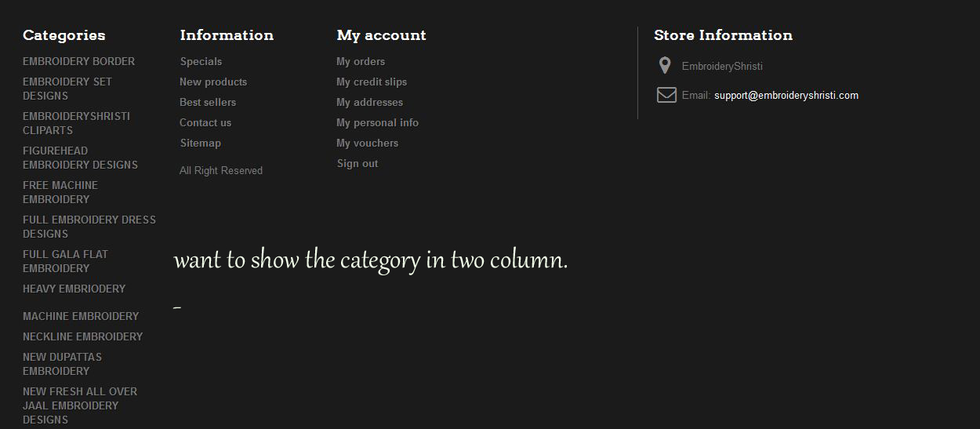The image size is (980, 429).
Task: Visit Full Embroidery Dress Designs category
Action: [89, 227]
